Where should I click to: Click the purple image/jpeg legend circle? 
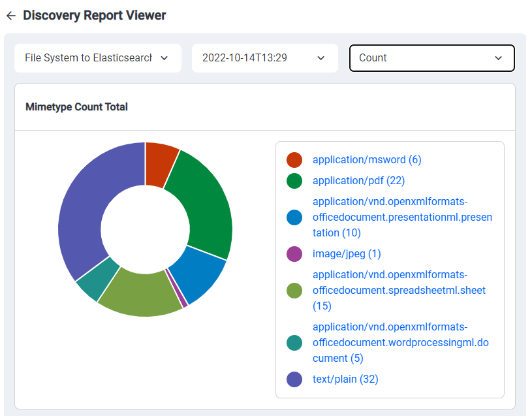294,254
